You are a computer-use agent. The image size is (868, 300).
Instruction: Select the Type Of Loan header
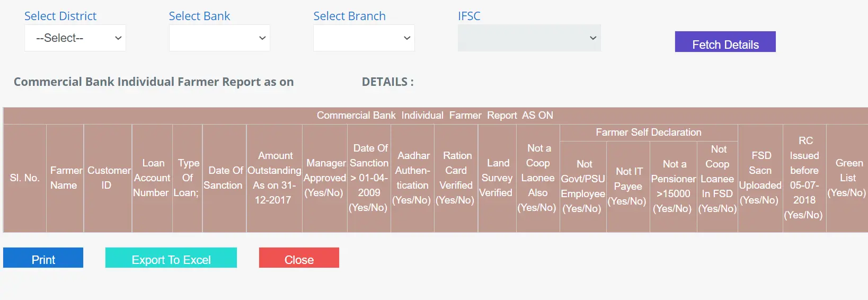(x=188, y=178)
